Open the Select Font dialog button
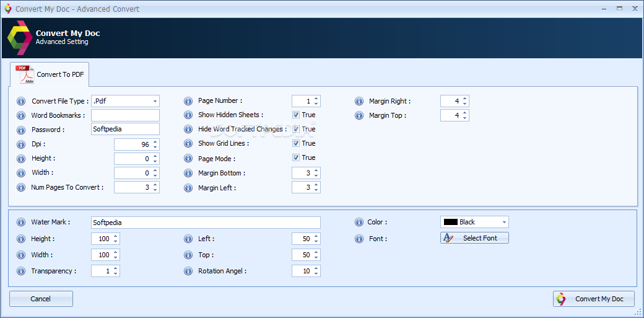Screen dimensions: 644x318 tap(474, 238)
